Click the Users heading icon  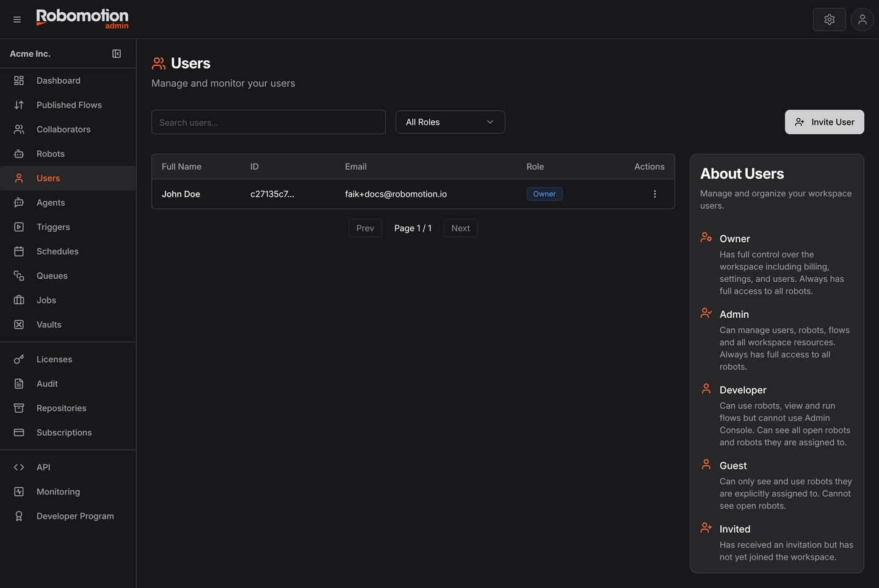point(159,63)
